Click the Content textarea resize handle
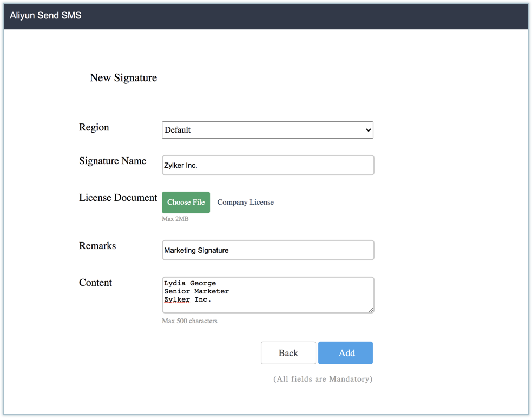This screenshot has height=418, width=532. pos(371,310)
